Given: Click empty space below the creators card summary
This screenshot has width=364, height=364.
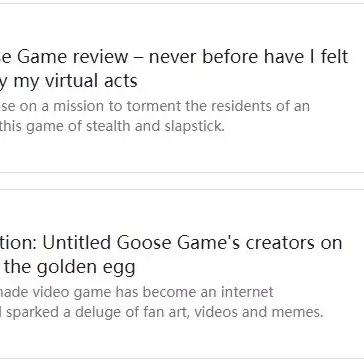Looking at the screenshot, I should click(x=180, y=339).
